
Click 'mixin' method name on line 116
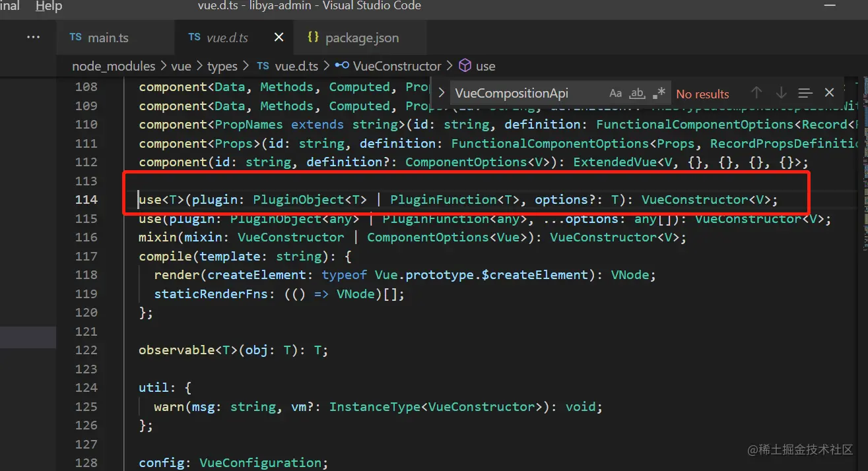click(158, 237)
